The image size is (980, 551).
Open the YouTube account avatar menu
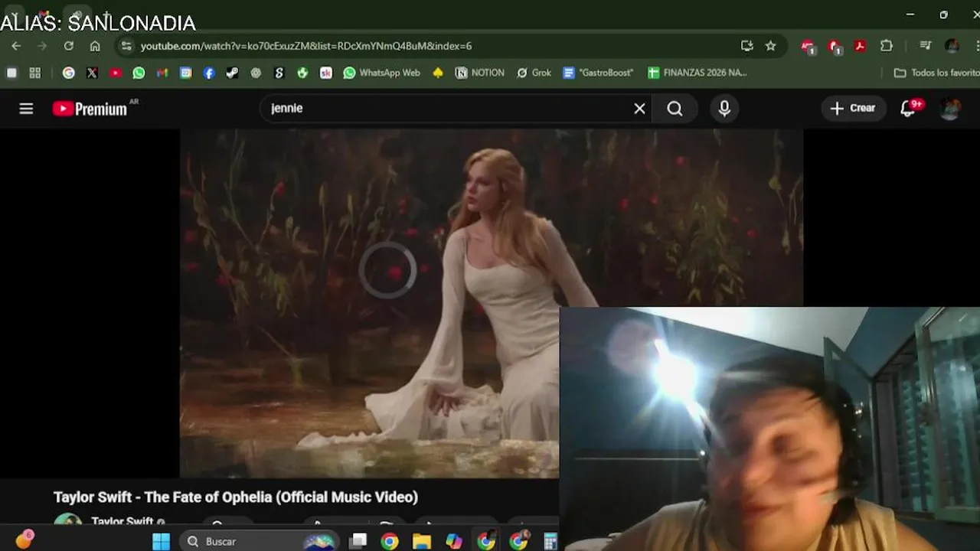(950, 109)
